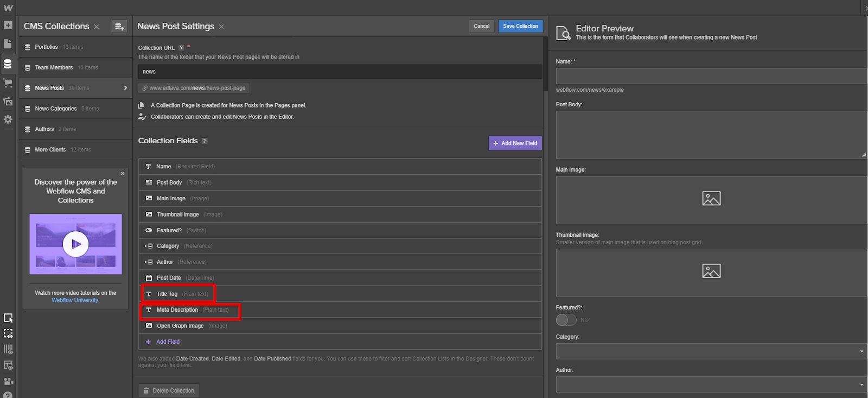Click the Save Collection button

[x=520, y=26]
